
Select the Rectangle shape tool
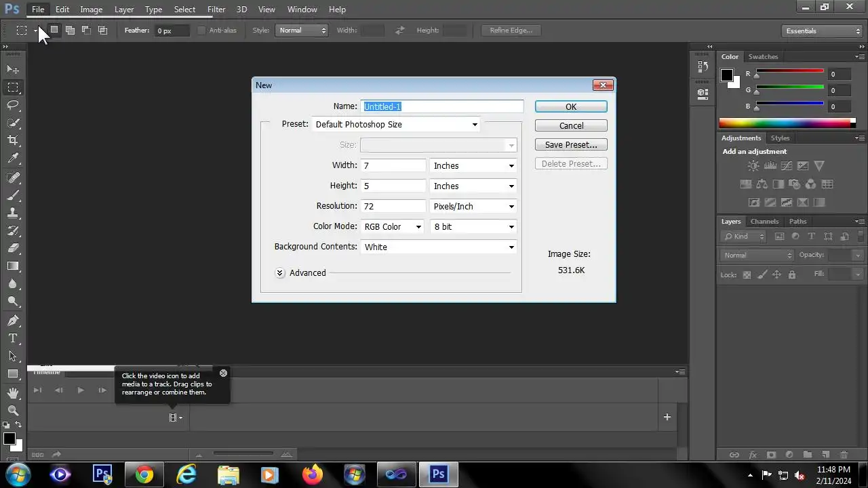13,373
